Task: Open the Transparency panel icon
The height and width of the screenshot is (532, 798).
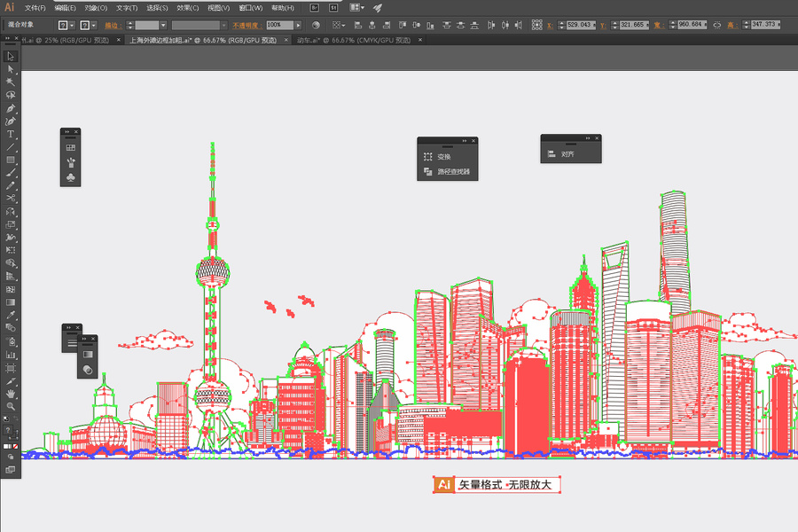Action: pyautogui.click(x=88, y=370)
